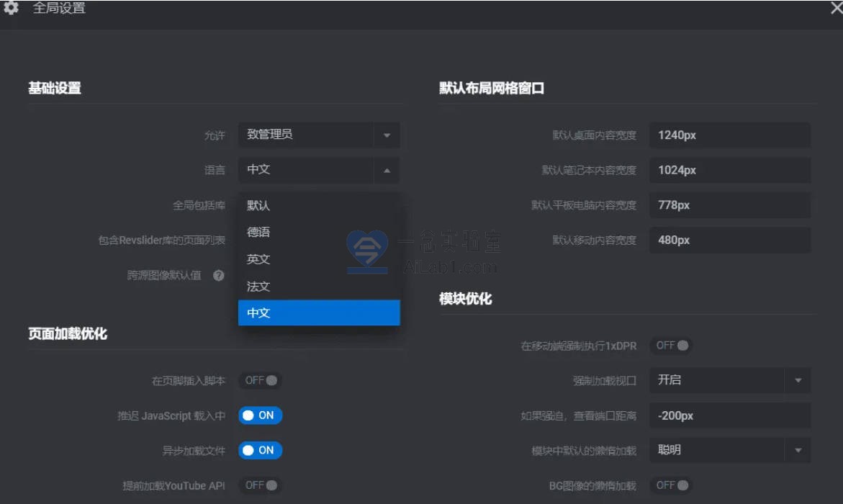Choose highlighted 中文 option in list
Screen dimensions: 843x504
[319, 312]
